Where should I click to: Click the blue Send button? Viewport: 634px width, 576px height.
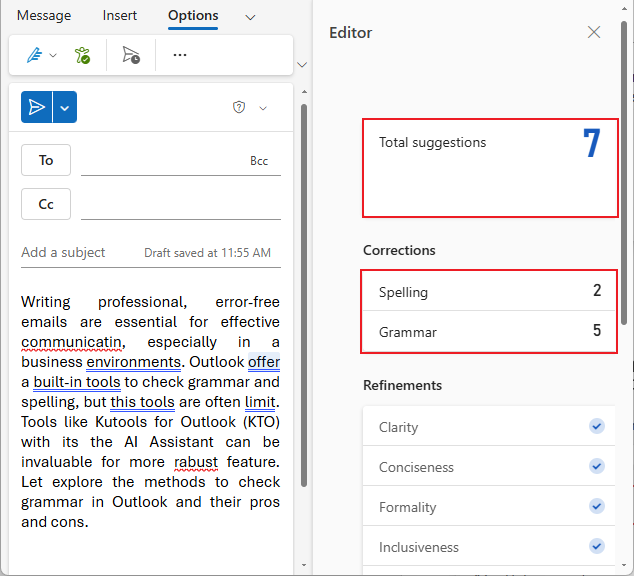(37, 107)
